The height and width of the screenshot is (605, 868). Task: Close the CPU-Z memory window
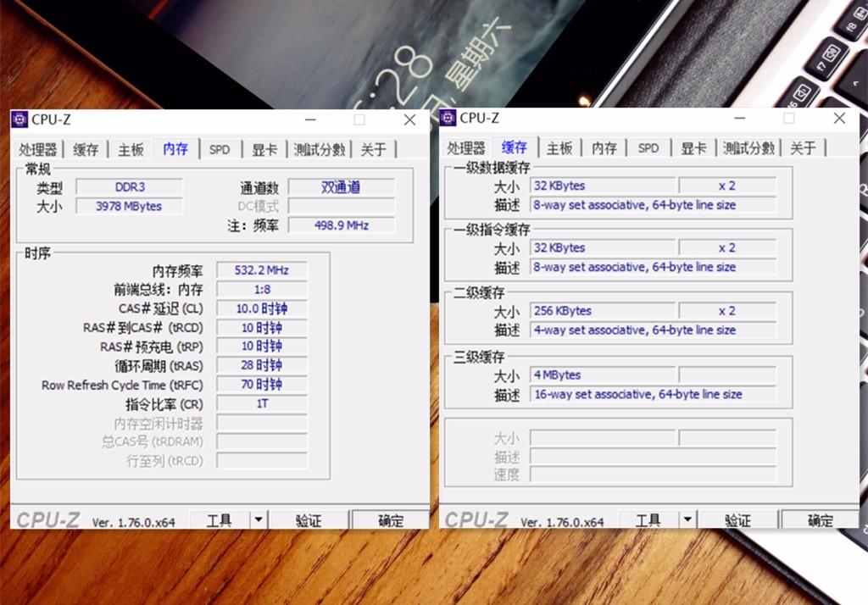(x=409, y=120)
